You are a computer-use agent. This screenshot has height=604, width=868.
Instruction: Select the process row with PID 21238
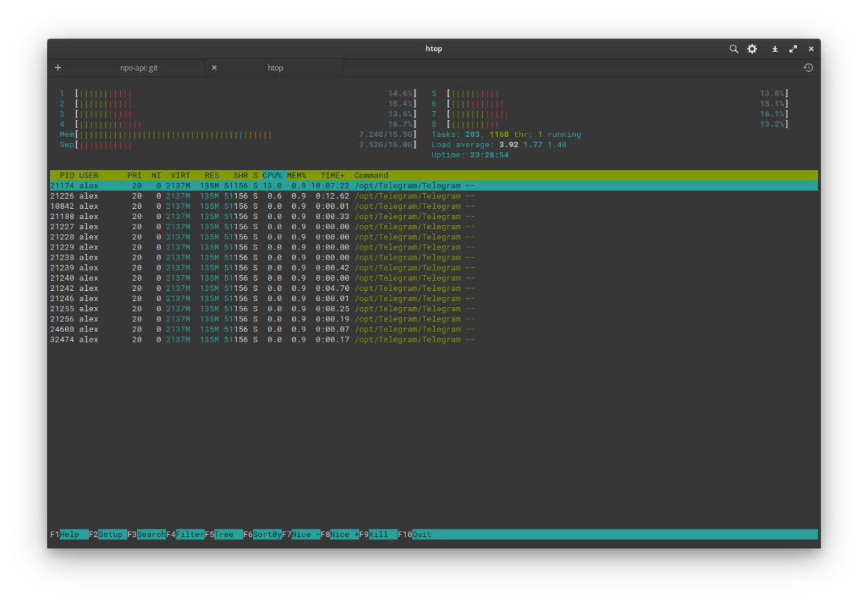434,258
